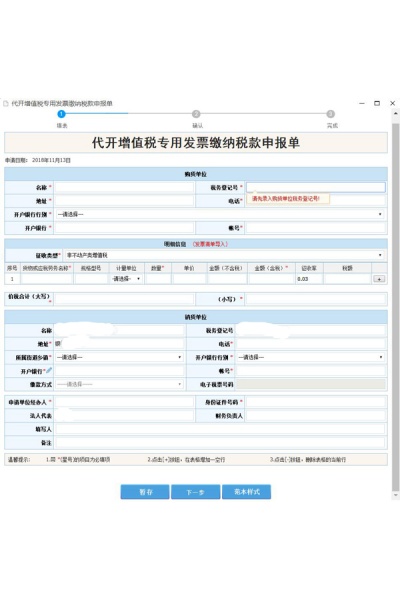Close the declaration form window
This screenshot has height=600, width=400.
[392, 103]
